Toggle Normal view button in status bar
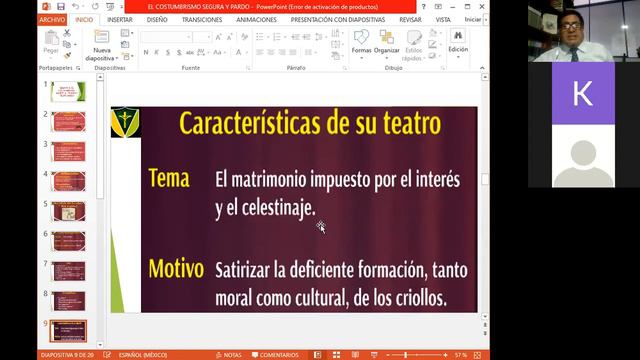Viewport: 640px width, 360px height. coord(318,355)
